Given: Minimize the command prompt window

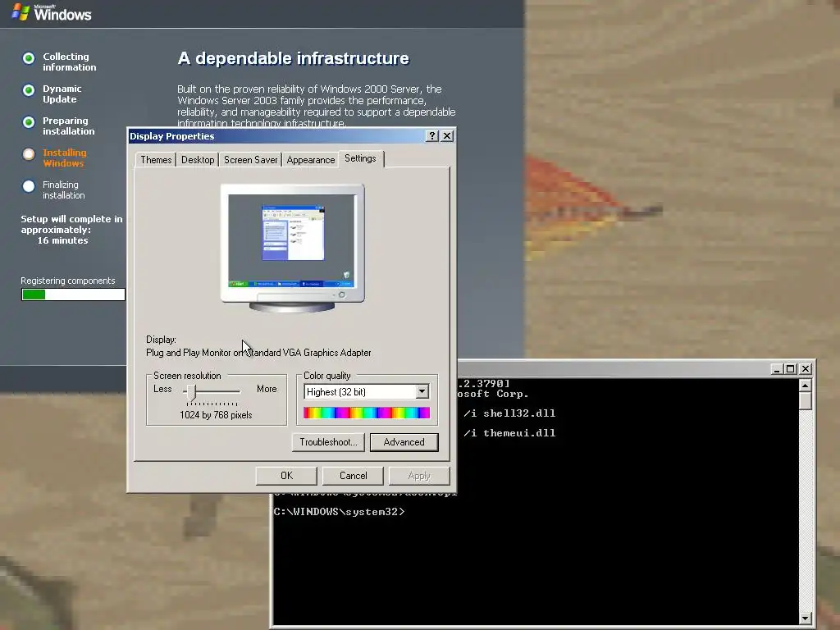Looking at the screenshot, I should point(777,369).
